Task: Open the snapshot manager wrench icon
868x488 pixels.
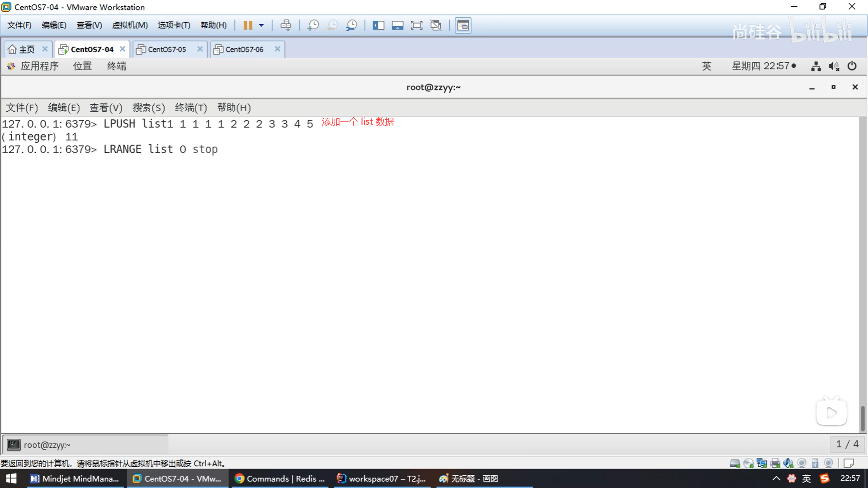Action: point(351,25)
